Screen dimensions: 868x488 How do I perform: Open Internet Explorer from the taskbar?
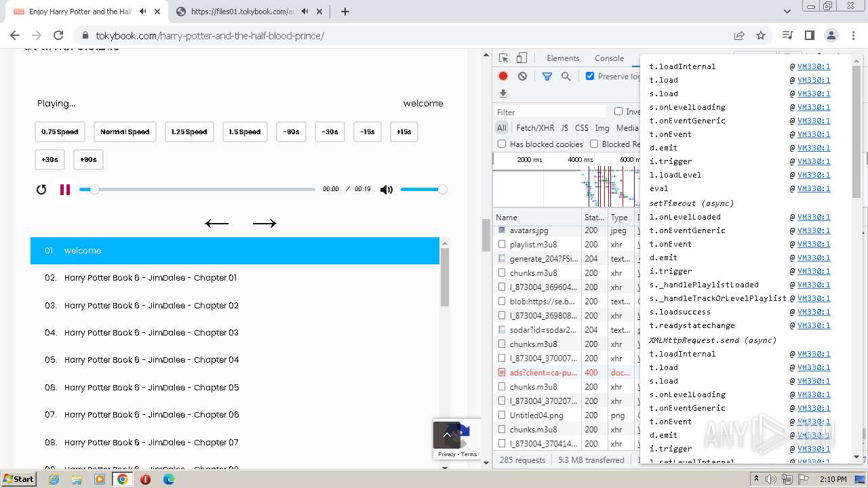(x=54, y=479)
